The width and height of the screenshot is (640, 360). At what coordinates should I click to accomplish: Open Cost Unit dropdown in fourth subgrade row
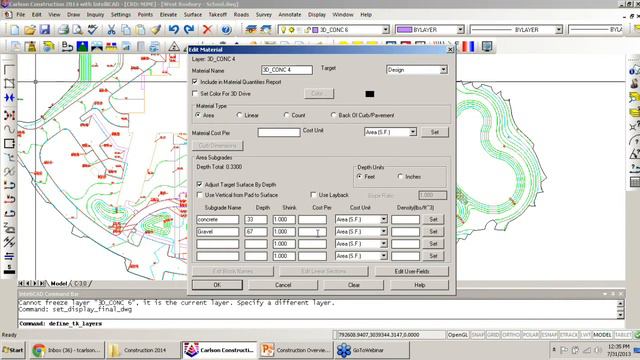coord(383,256)
